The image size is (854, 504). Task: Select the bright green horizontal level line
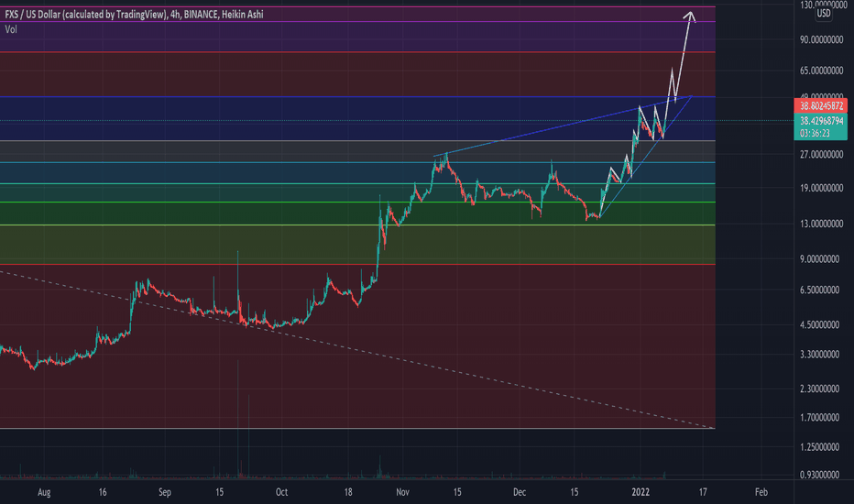[x=357, y=203]
